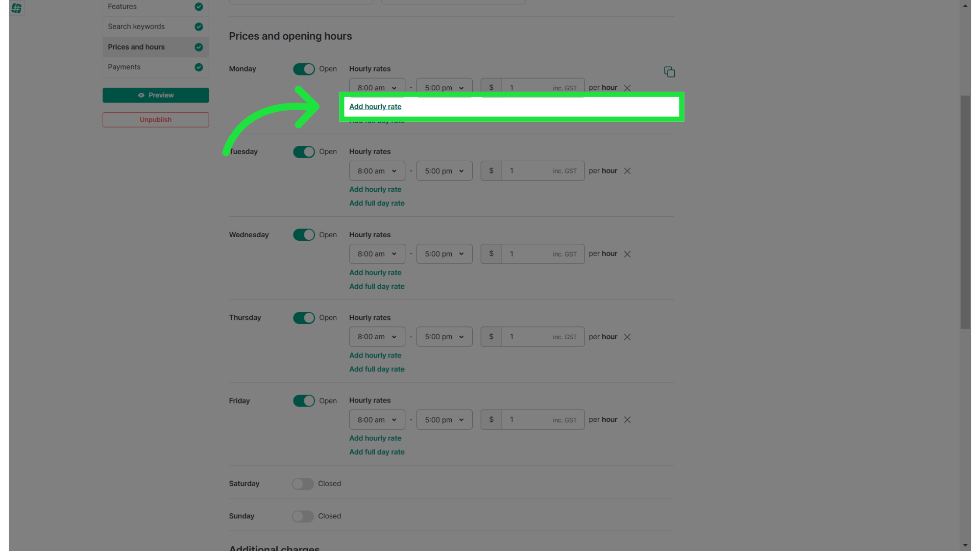Click Thursday's hourly price input field
Viewport: 980px width, 551px height.
543,337
